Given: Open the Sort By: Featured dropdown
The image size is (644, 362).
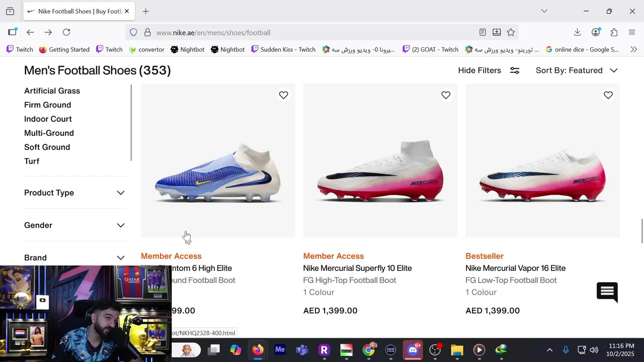Looking at the screenshot, I should (577, 70).
